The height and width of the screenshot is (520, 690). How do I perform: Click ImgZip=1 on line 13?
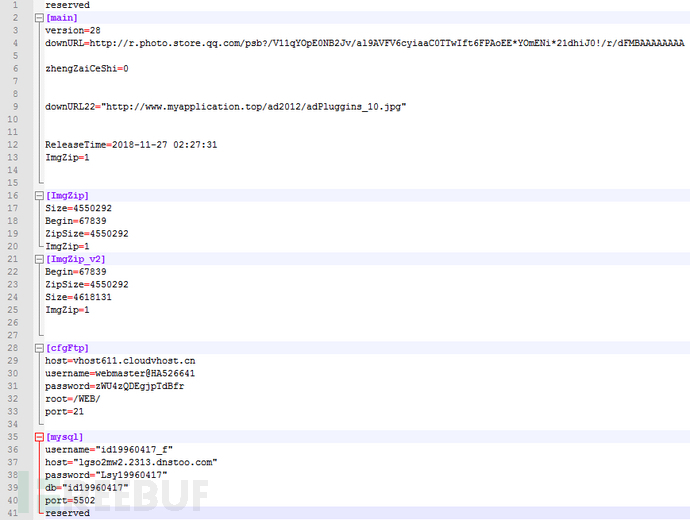click(x=67, y=157)
